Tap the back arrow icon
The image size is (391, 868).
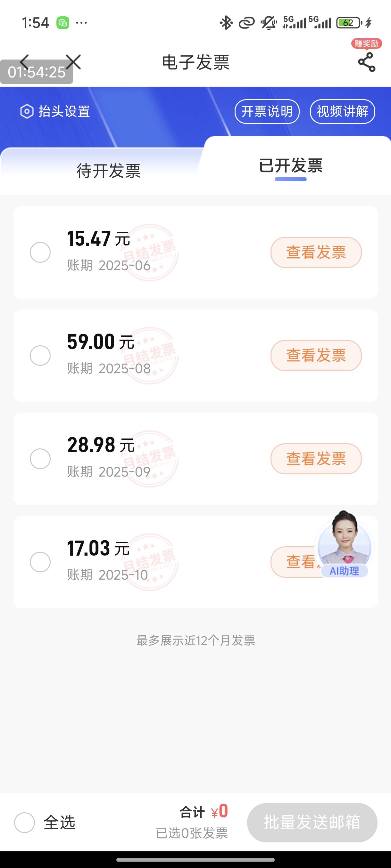[25, 62]
